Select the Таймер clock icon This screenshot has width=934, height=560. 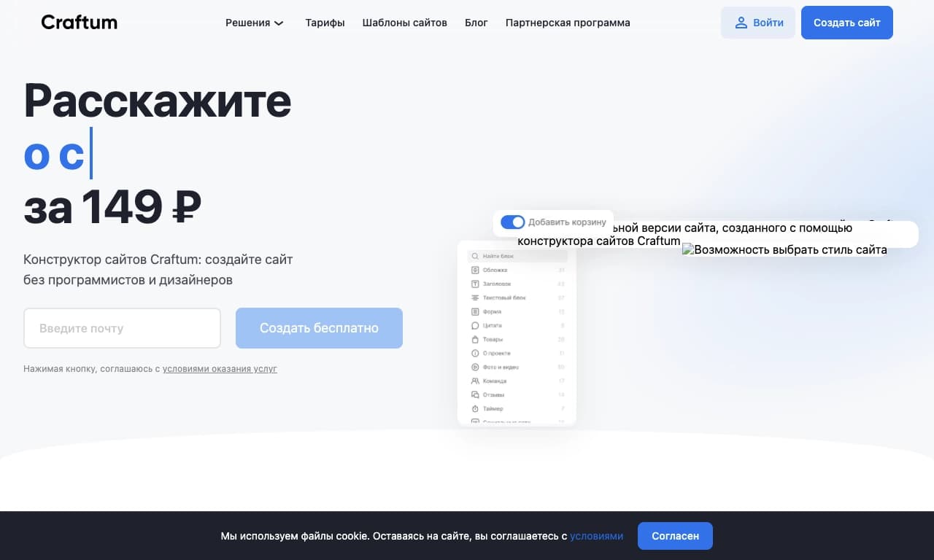tap(475, 409)
